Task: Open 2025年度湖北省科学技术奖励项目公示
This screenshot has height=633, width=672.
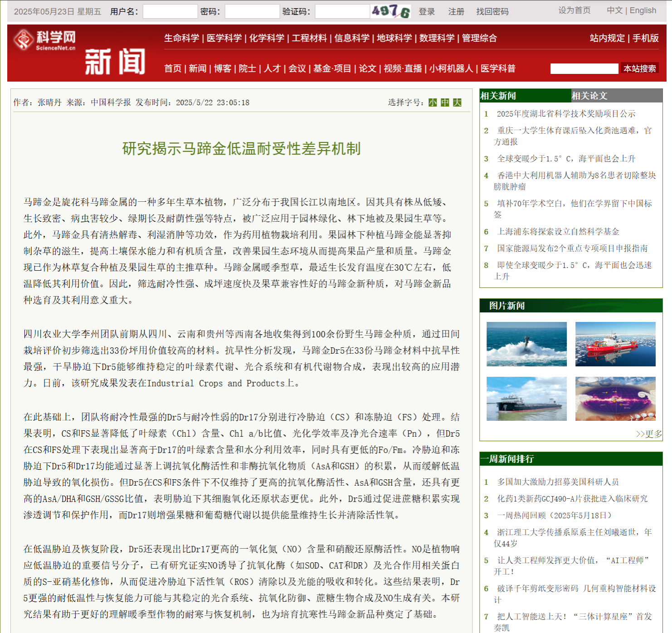Action: pyautogui.click(x=566, y=114)
